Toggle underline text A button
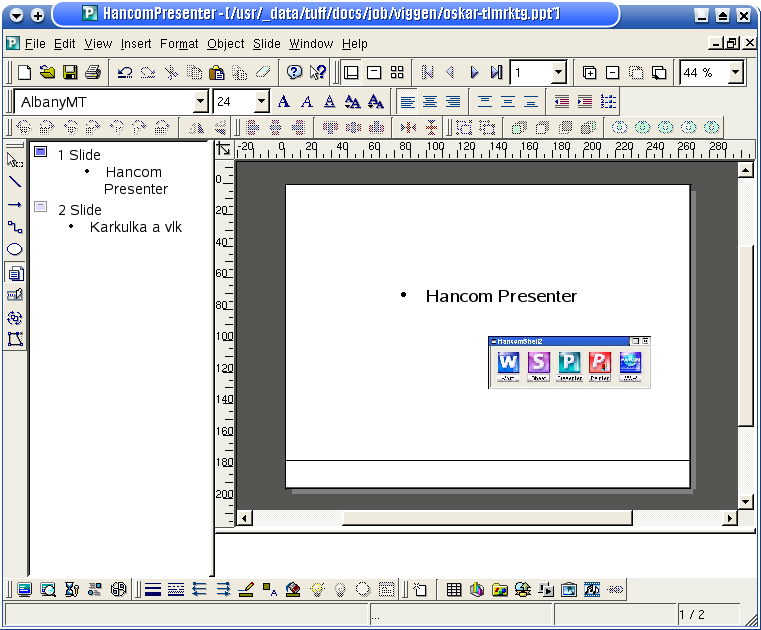The height and width of the screenshot is (630, 761). (330, 102)
